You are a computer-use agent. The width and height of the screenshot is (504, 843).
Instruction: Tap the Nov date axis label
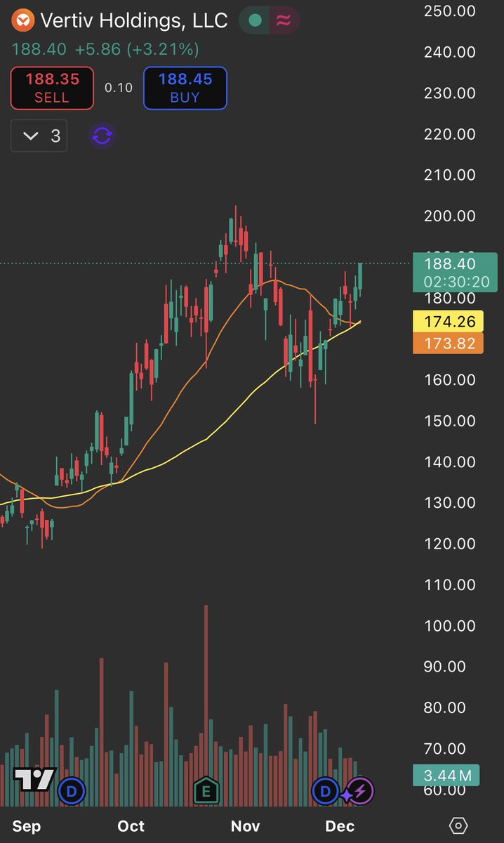click(x=246, y=826)
